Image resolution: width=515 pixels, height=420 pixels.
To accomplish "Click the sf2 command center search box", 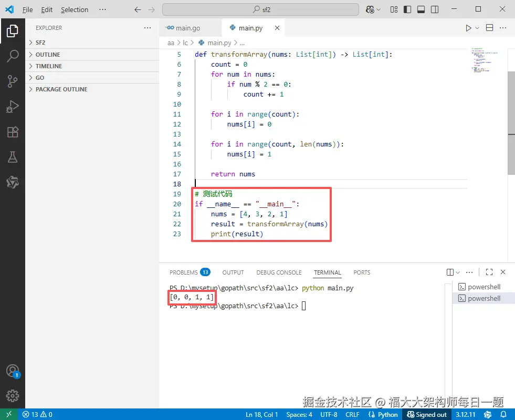I will pos(260,9).
